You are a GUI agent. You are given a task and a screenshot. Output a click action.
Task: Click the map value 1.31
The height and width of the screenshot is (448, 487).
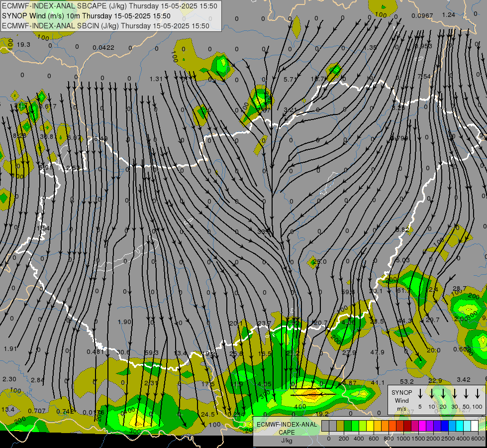coord(156,79)
